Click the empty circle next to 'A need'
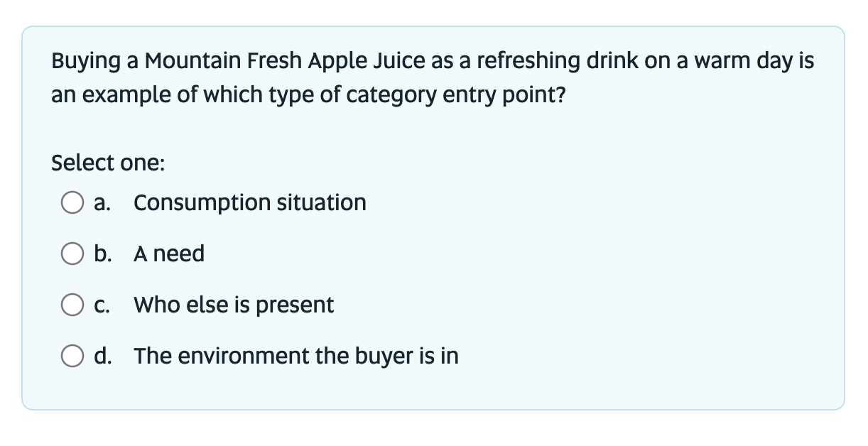 pyautogui.click(x=72, y=254)
